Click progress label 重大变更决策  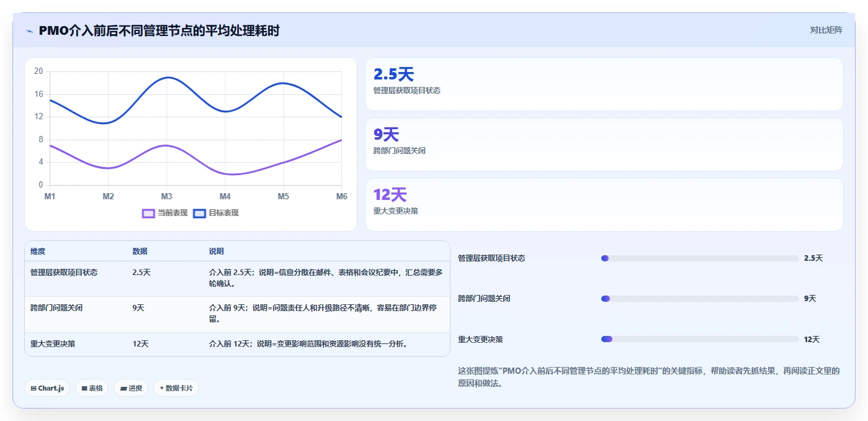pos(480,340)
